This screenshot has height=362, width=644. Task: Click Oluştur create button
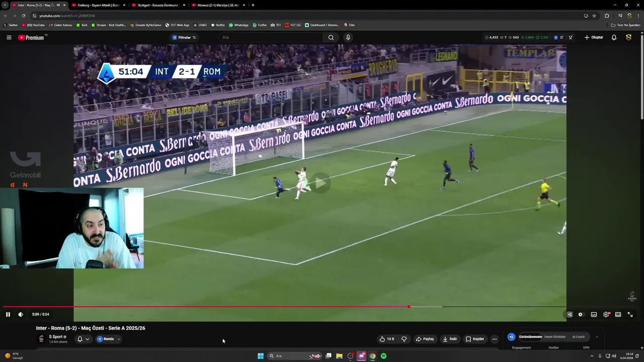pyautogui.click(x=594, y=38)
